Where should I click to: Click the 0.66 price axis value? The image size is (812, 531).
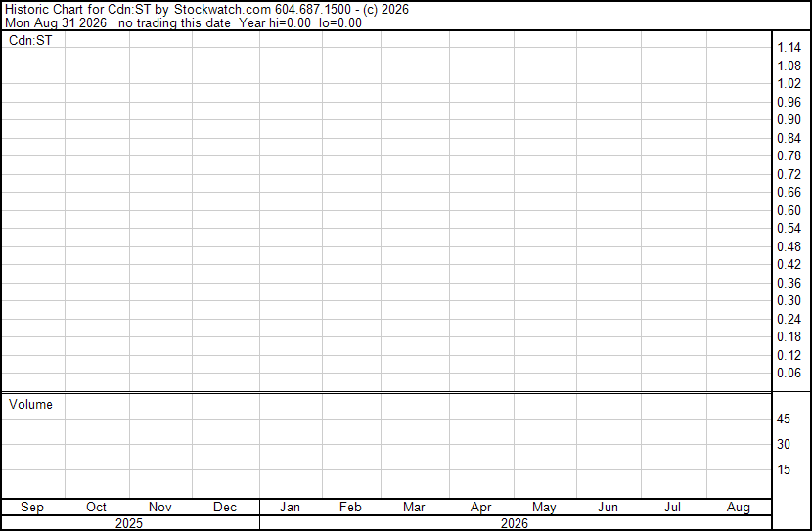coord(789,192)
